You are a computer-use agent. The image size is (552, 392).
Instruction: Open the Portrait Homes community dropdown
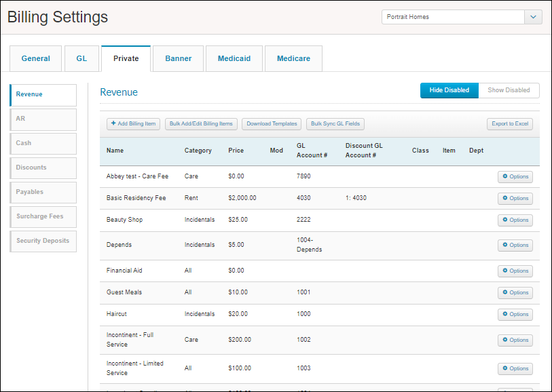point(462,17)
